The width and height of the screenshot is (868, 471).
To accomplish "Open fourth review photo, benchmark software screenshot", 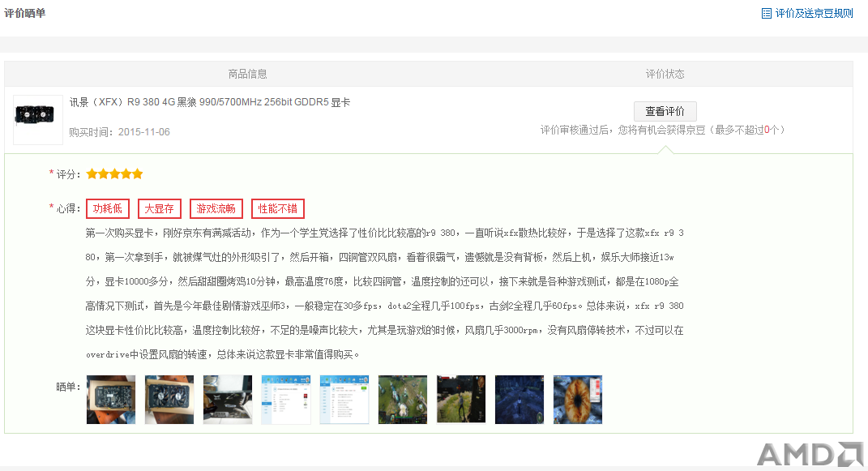I will pyautogui.click(x=285, y=400).
